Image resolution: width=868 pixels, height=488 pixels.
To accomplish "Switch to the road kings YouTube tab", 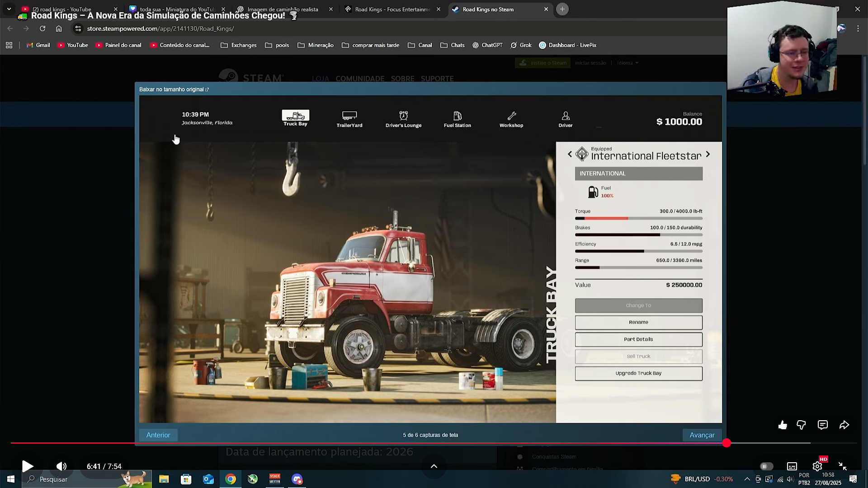I will click(x=69, y=9).
